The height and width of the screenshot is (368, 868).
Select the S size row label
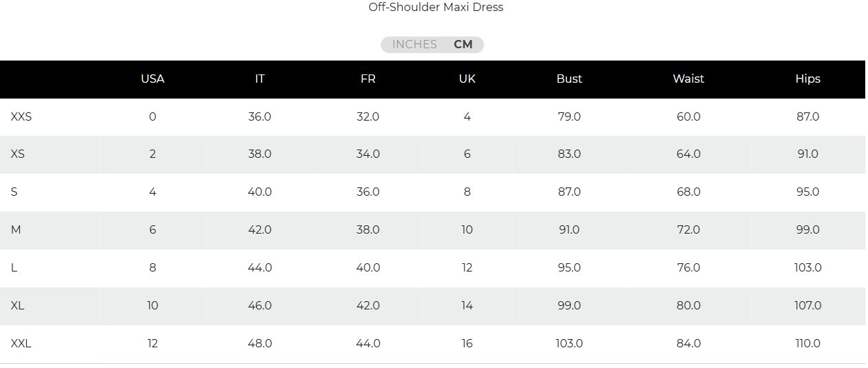click(14, 192)
